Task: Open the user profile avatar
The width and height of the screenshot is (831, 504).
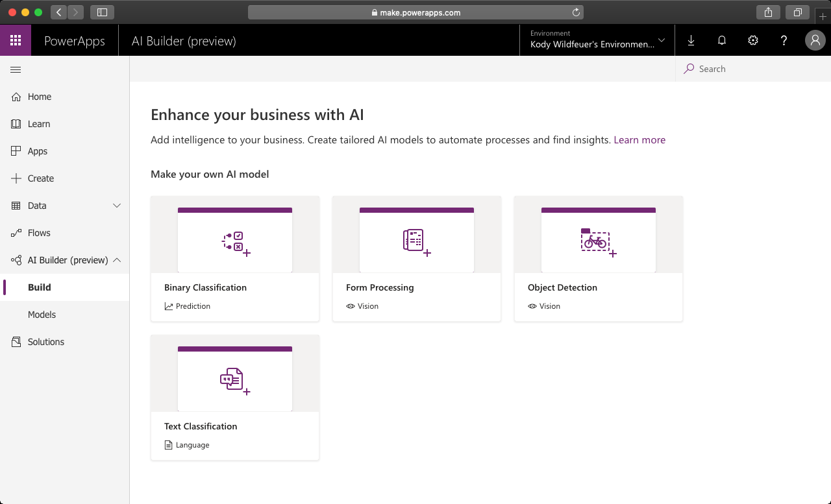Action: pos(815,40)
